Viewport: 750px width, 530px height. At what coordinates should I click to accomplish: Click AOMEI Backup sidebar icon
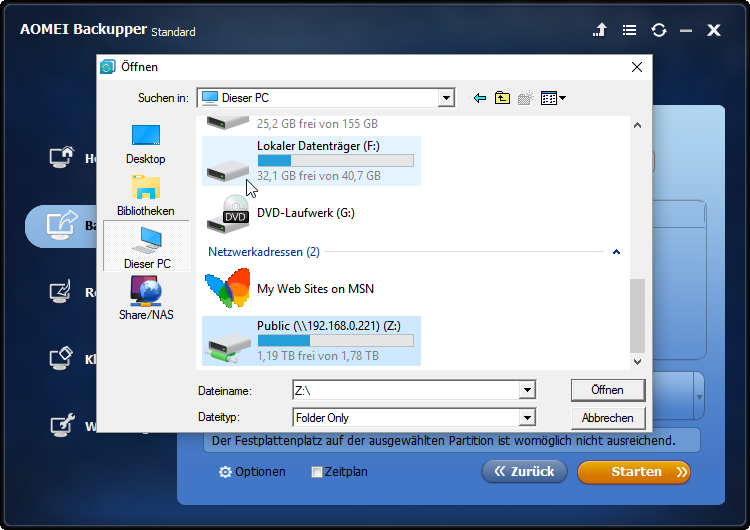pyautogui.click(x=61, y=225)
